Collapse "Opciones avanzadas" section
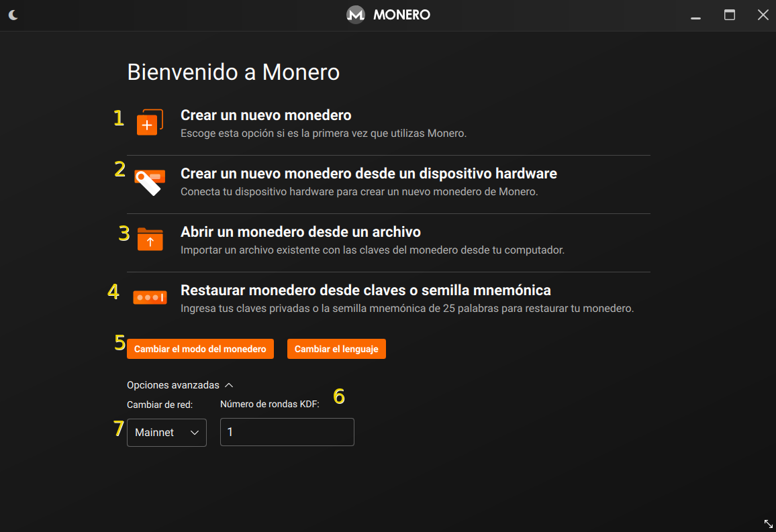Screen dimensions: 776x532 pyautogui.click(x=180, y=385)
